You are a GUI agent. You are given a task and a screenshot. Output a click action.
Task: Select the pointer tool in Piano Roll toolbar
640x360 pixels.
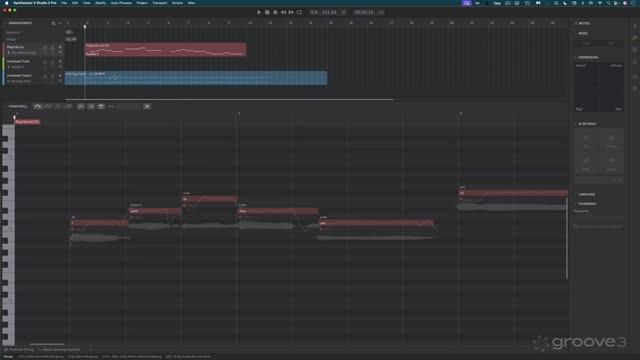(x=37, y=106)
